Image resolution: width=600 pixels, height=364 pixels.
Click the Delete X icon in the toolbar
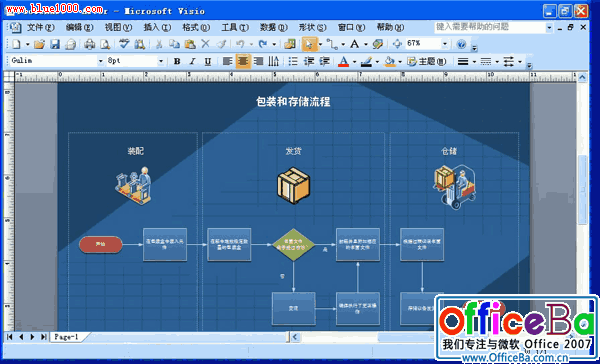coord(205,44)
